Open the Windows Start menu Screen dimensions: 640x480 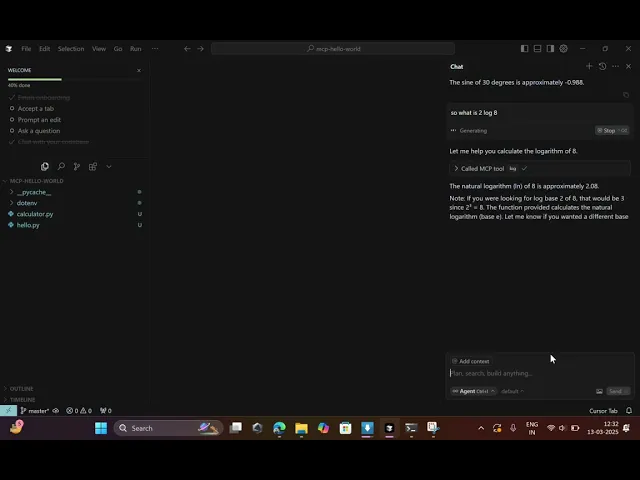[x=101, y=428]
